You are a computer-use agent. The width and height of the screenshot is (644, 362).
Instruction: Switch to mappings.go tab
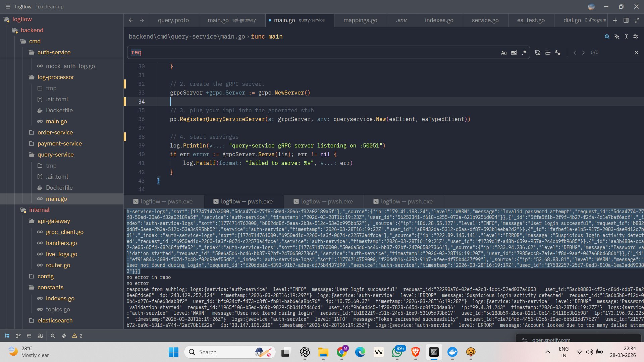[x=360, y=20]
